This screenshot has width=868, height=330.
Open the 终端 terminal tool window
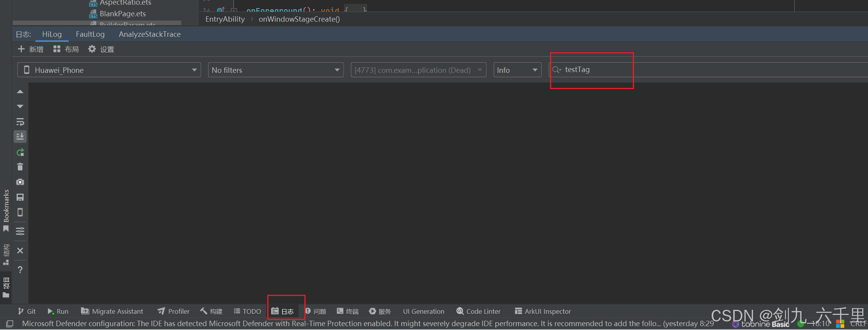348,311
